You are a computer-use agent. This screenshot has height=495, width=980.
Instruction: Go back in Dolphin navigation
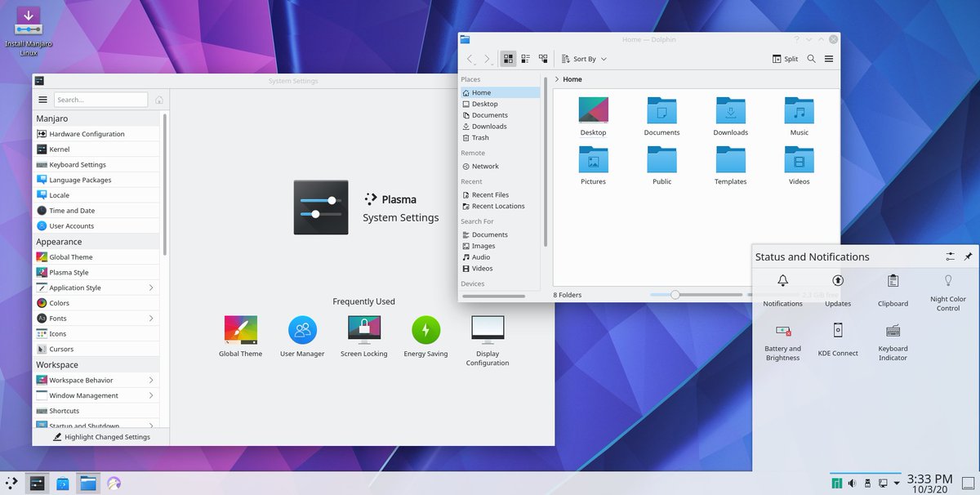(470, 59)
